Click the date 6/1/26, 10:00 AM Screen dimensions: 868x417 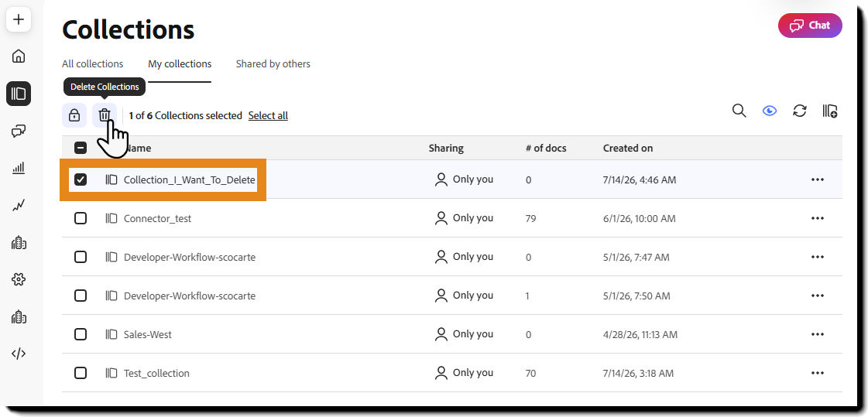tap(639, 218)
